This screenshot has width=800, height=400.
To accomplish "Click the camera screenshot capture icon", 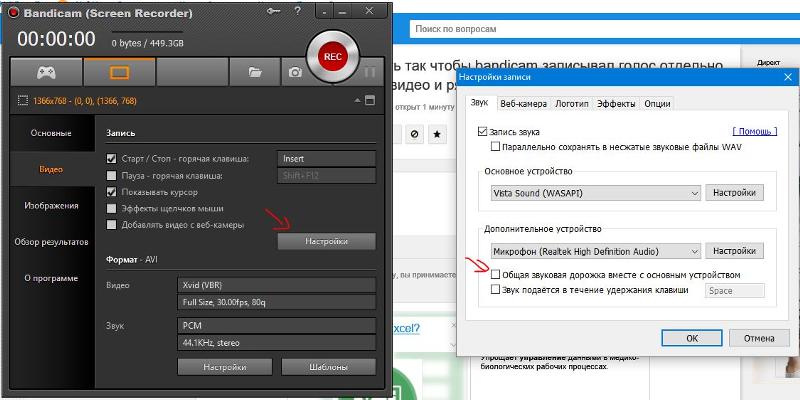I will click(295, 72).
